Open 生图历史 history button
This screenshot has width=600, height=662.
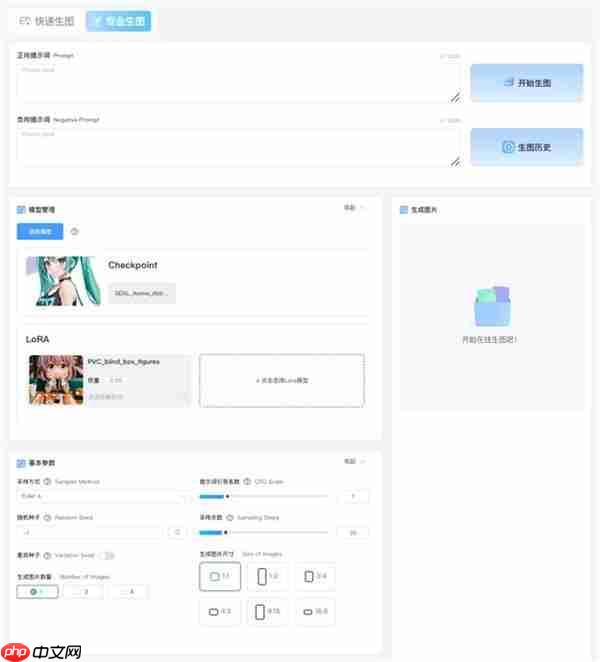click(526, 147)
